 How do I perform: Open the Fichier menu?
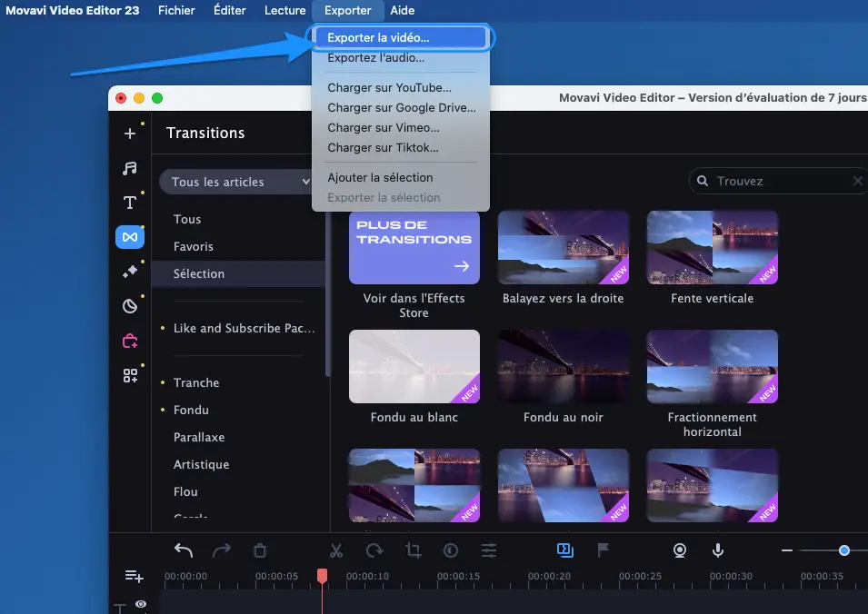click(176, 11)
